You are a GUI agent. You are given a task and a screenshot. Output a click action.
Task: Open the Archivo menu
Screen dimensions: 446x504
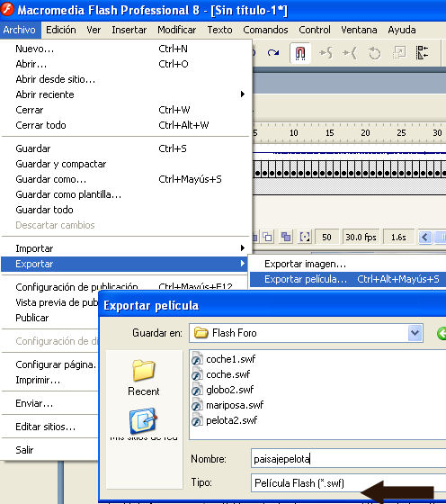(20, 30)
